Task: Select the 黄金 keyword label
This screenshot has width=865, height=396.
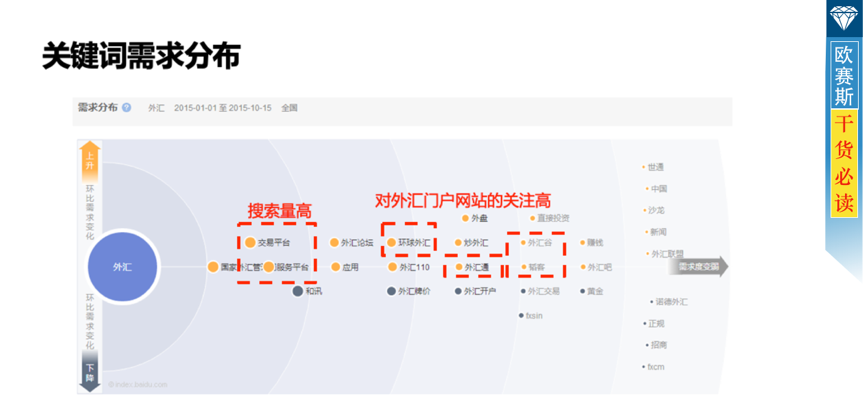Action: click(x=595, y=291)
